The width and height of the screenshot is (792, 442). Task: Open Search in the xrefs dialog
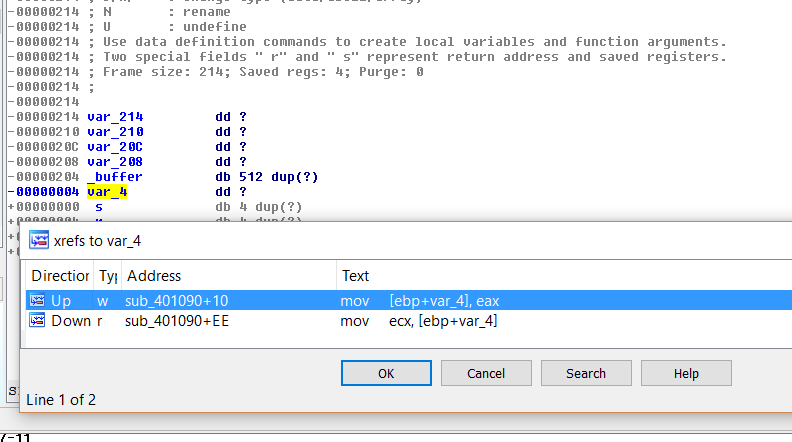click(x=586, y=373)
